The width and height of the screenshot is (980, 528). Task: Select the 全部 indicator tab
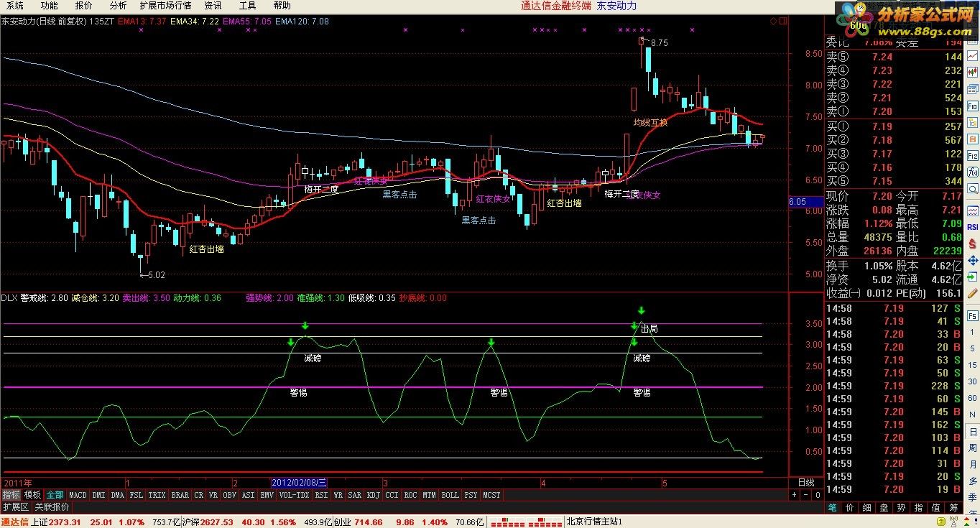pyautogui.click(x=55, y=495)
